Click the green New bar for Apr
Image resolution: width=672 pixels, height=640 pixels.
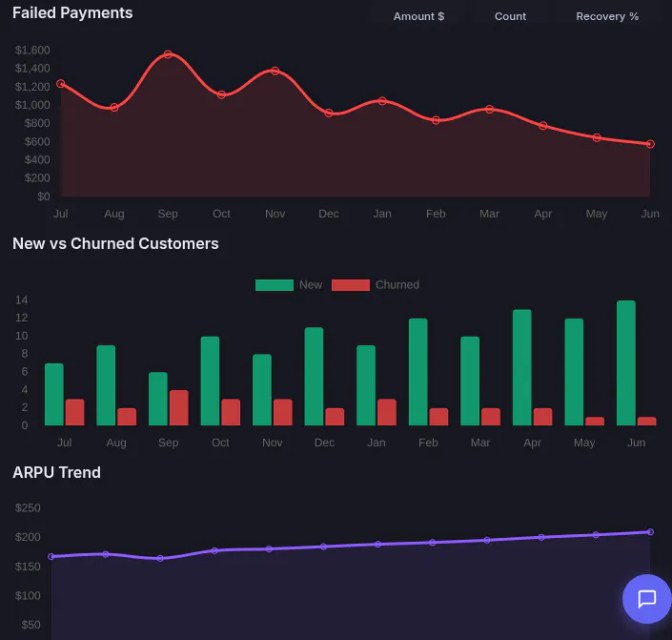[x=522, y=367]
